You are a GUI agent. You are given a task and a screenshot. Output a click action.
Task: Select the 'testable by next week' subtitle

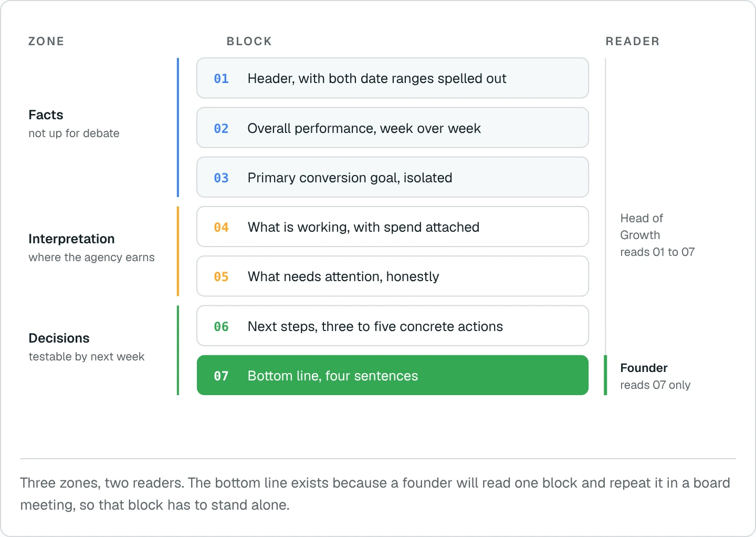click(x=86, y=357)
